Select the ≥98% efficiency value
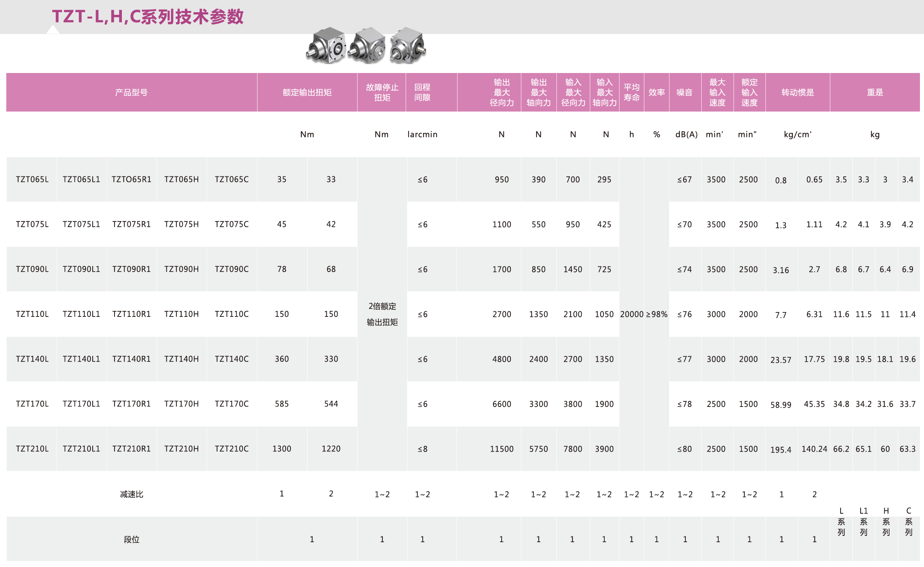The image size is (924, 567). [x=657, y=314]
